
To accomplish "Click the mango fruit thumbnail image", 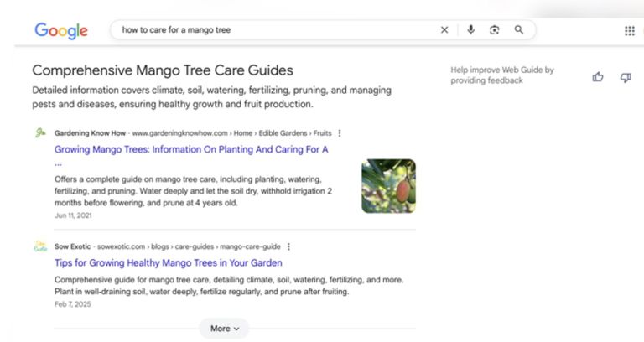I will (388, 186).
